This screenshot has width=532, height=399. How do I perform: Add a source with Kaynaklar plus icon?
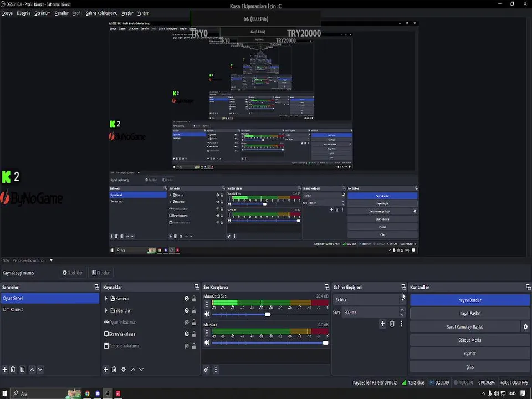click(106, 370)
